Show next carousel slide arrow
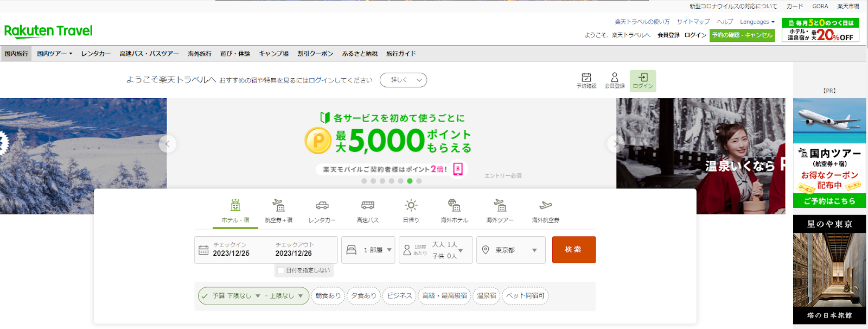The width and height of the screenshot is (868, 329). click(x=615, y=144)
